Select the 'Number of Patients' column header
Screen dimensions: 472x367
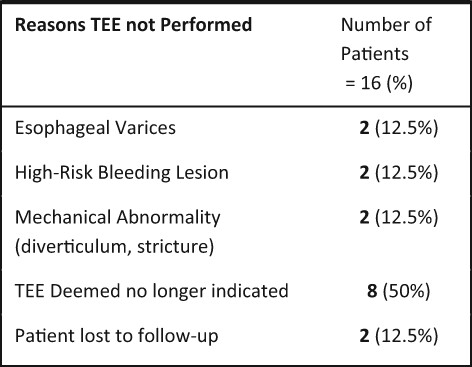(386, 39)
